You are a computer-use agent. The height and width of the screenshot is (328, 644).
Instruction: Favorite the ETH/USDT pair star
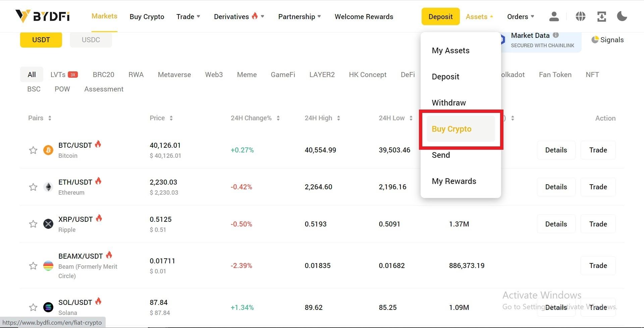click(33, 187)
